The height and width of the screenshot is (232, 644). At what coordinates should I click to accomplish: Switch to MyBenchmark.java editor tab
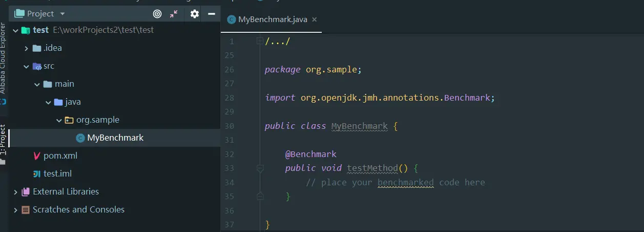[x=272, y=20]
